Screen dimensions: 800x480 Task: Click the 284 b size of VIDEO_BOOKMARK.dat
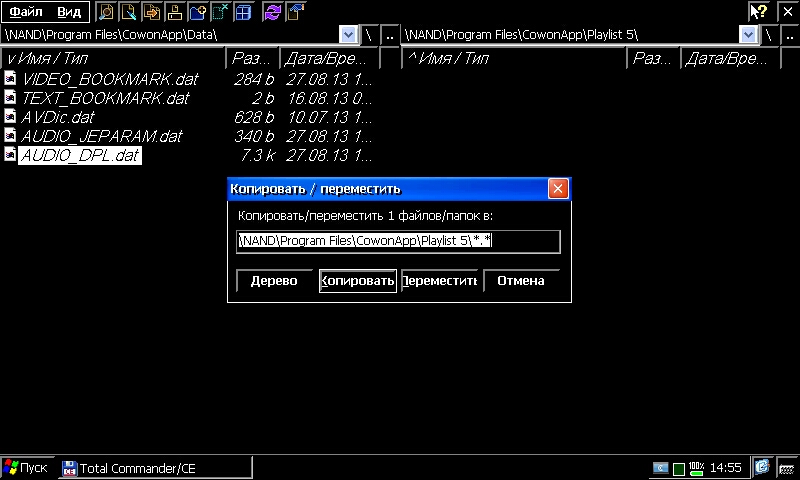point(254,79)
